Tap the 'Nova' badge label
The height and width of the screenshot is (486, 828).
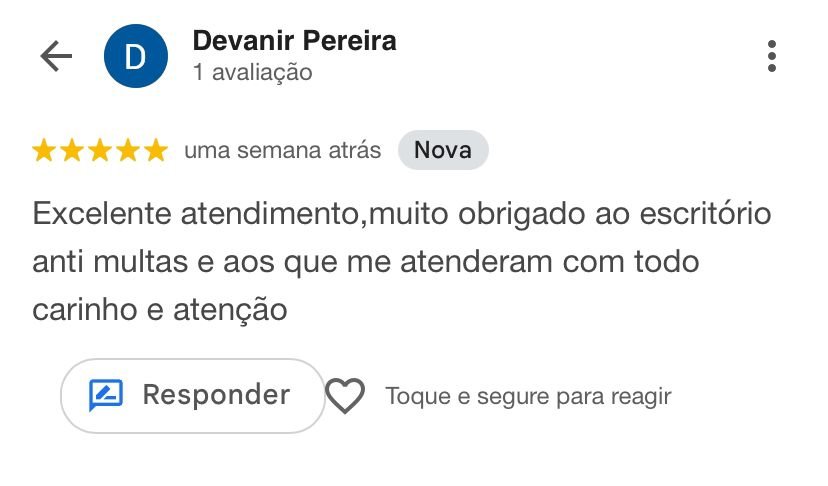coord(443,151)
